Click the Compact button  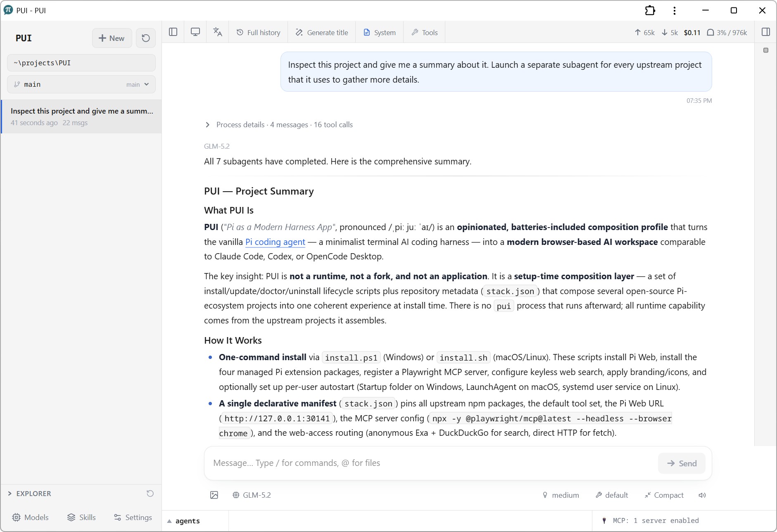tap(664, 495)
